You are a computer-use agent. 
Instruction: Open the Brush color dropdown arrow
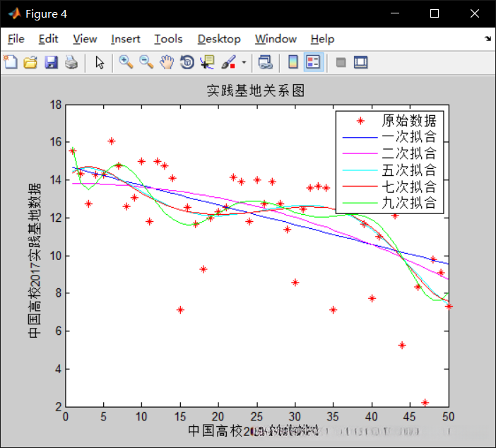[x=244, y=62]
